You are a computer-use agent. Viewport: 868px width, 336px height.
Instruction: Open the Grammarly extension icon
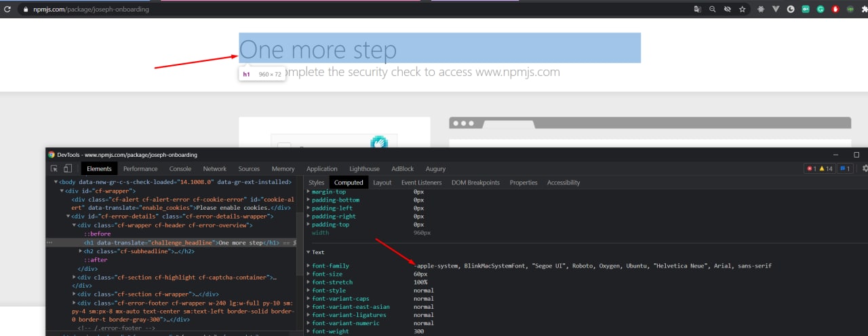(x=821, y=10)
